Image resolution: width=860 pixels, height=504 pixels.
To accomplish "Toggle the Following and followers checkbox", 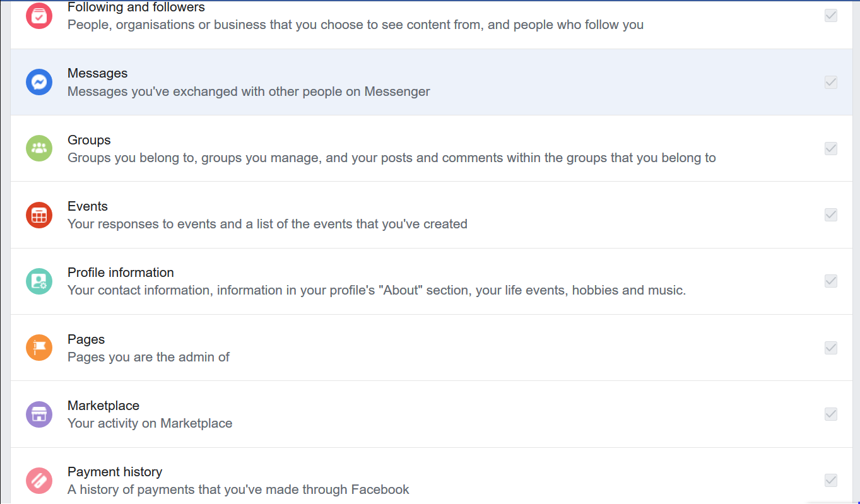I will 831,16.
